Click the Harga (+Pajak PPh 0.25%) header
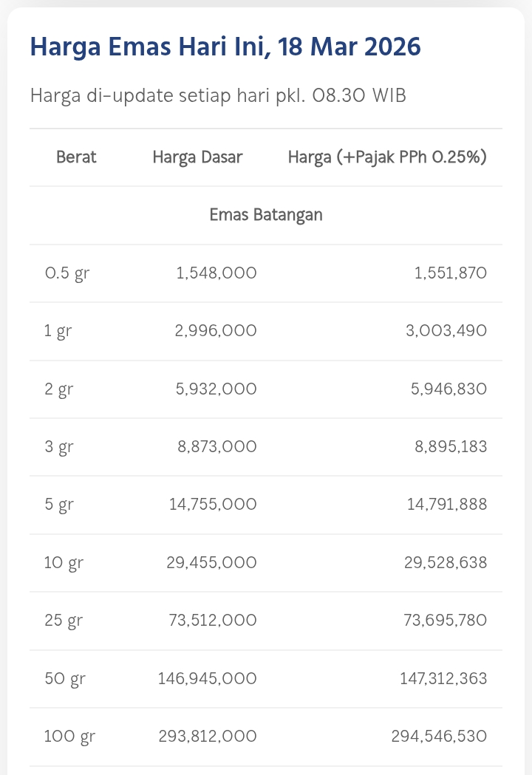 click(387, 157)
